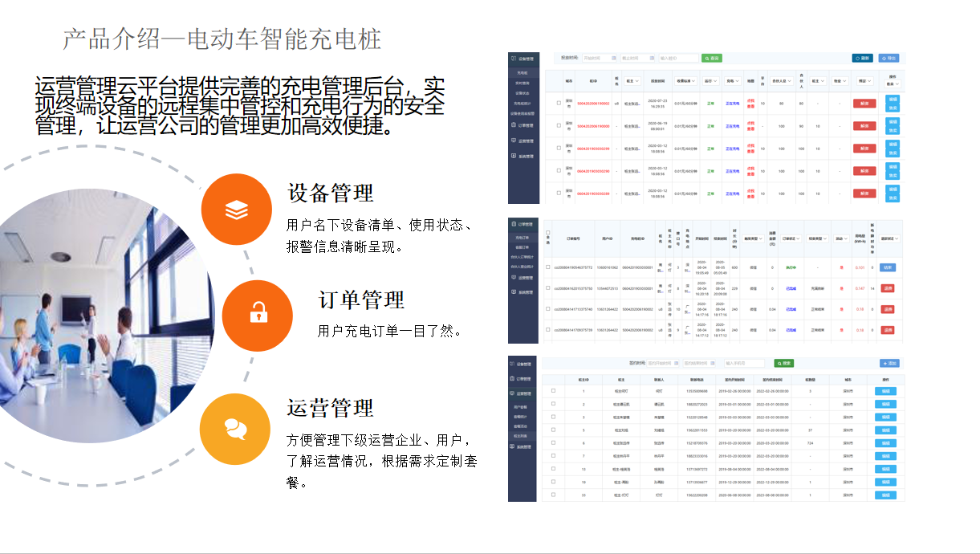Open the 充电 status filter dropdown

point(733,81)
